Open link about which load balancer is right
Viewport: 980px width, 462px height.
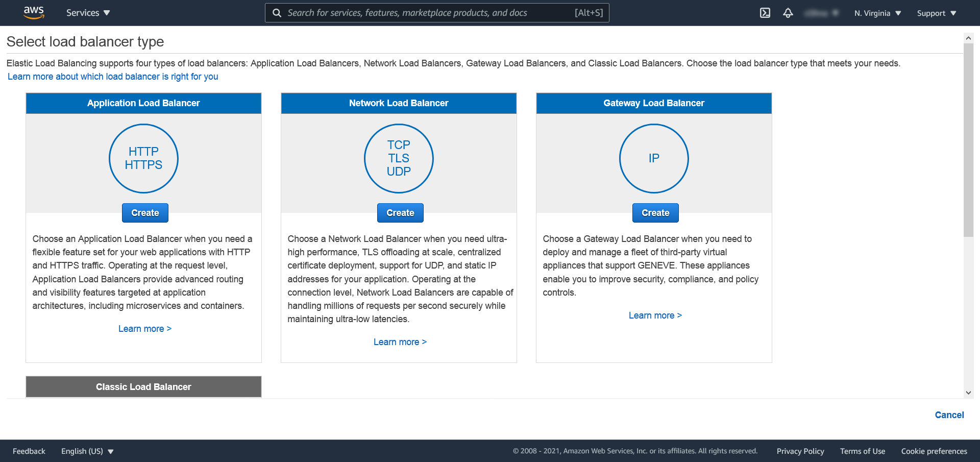point(113,77)
